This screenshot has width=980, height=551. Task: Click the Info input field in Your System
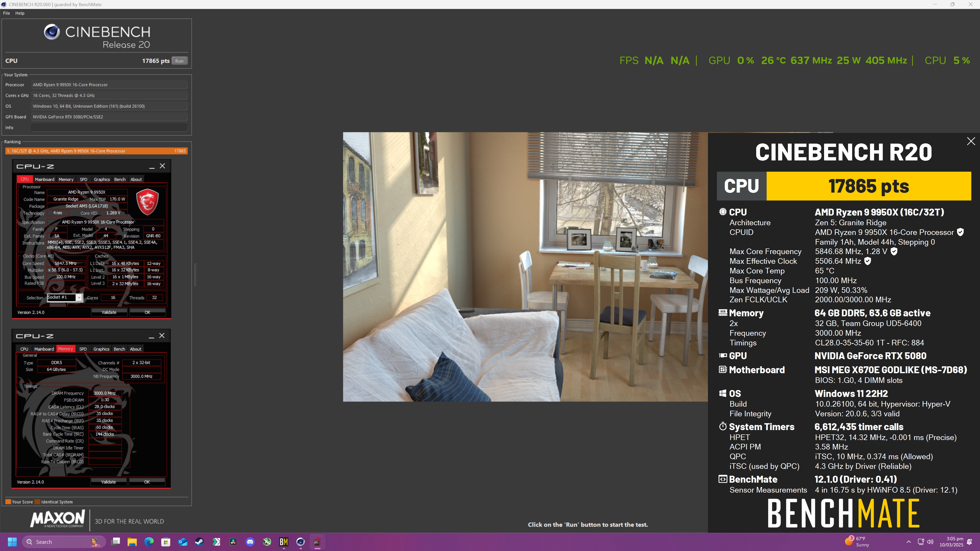(109, 127)
